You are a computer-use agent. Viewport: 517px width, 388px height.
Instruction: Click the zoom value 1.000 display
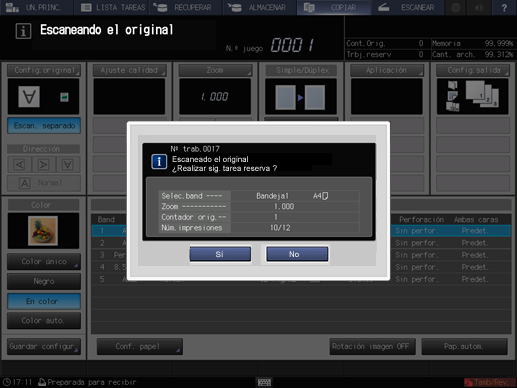(x=215, y=97)
